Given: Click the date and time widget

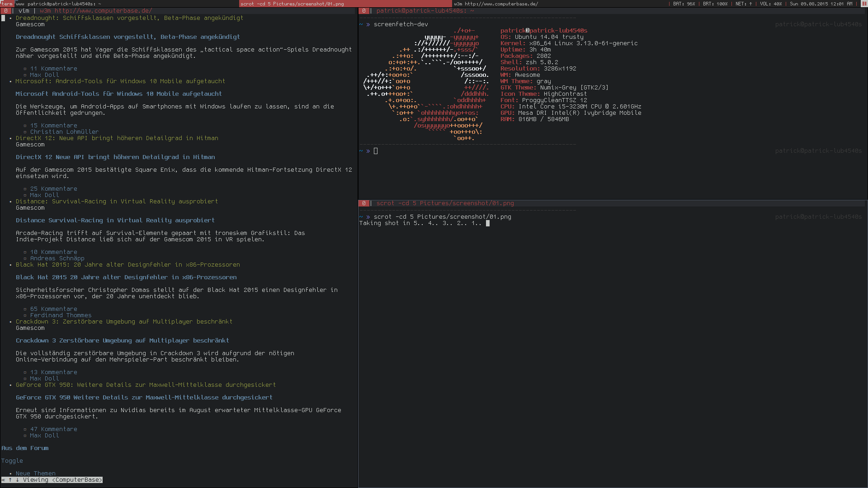Looking at the screenshot, I should [821, 4].
